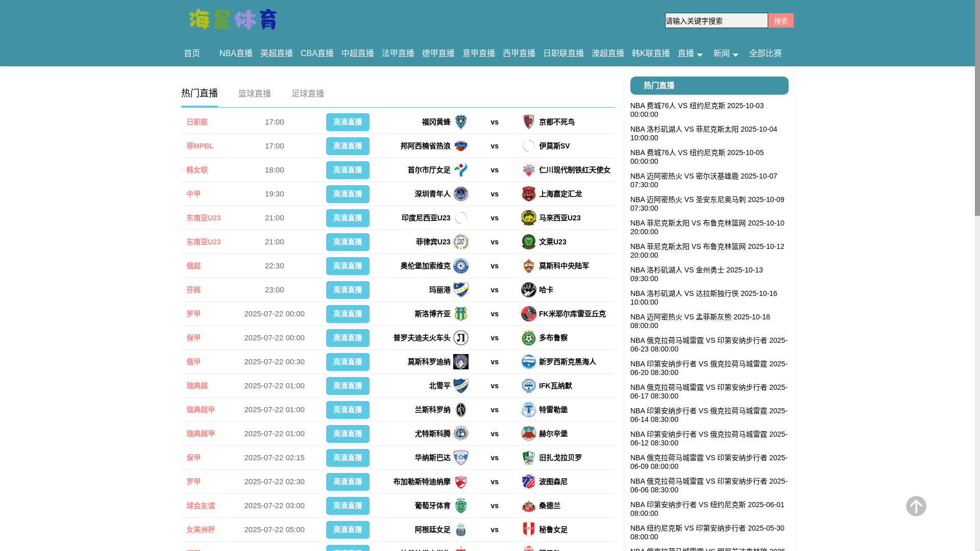Open NBA 纽约尼克斯 VS 印第安纳步行者 2025-05-30
This screenshot has height=551, width=980.
pyautogui.click(x=707, y=532)
